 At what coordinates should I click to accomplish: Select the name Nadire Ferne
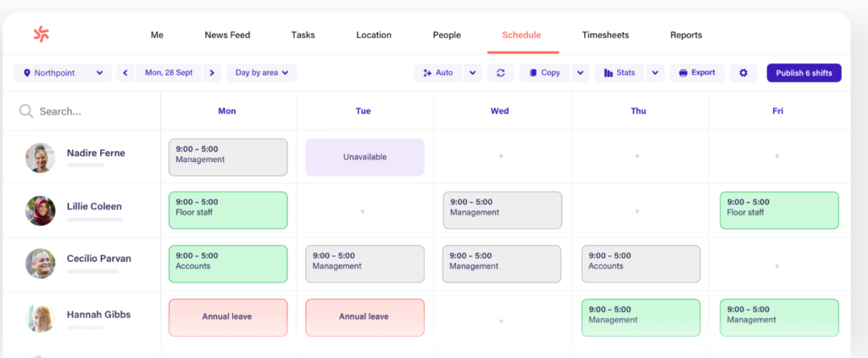click(x=96, y=153)
